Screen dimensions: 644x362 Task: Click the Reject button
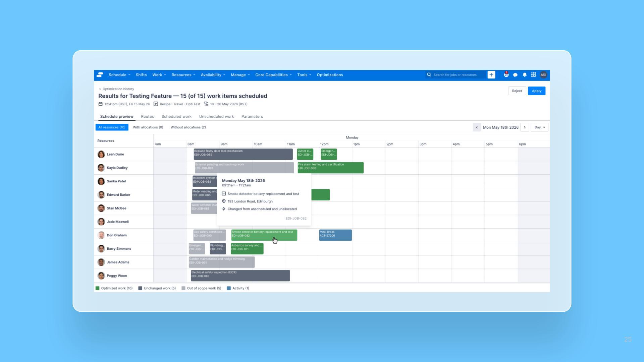(x=517, y=91)
